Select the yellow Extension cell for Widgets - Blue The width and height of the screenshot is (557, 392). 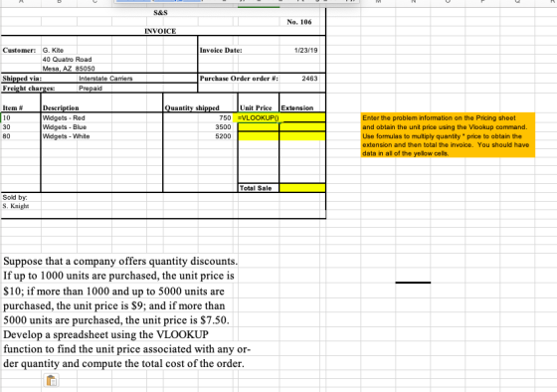[x=302, y=127]
